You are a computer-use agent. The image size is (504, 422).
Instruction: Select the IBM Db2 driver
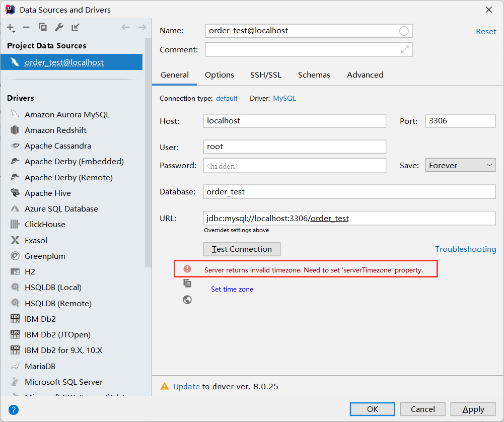[73, 319]
